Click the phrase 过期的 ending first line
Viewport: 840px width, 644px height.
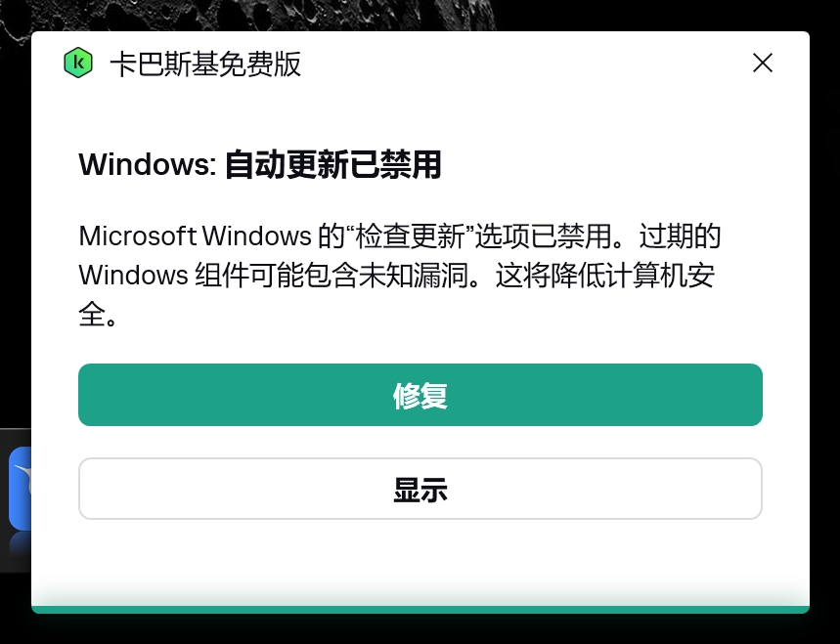680,236
